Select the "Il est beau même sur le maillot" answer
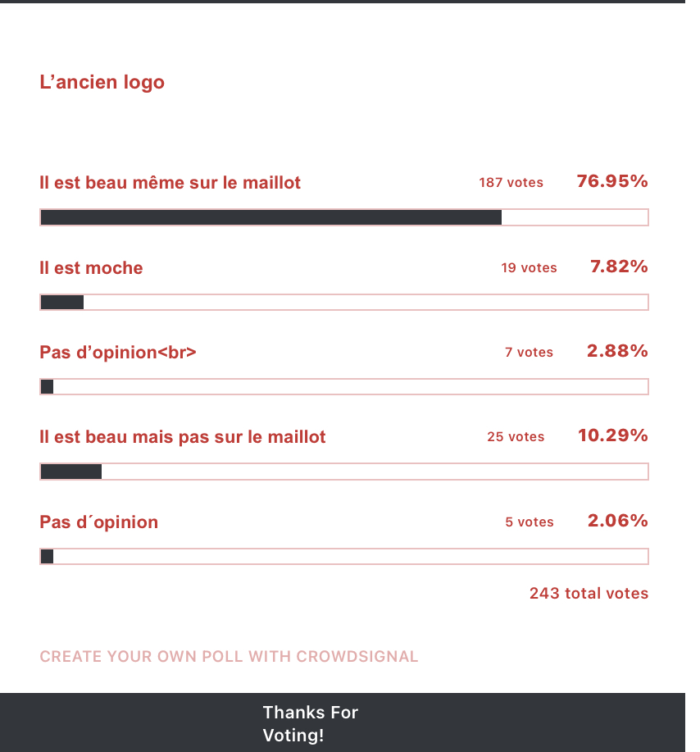Screen dimensions: 700x752 pos(170,182)
